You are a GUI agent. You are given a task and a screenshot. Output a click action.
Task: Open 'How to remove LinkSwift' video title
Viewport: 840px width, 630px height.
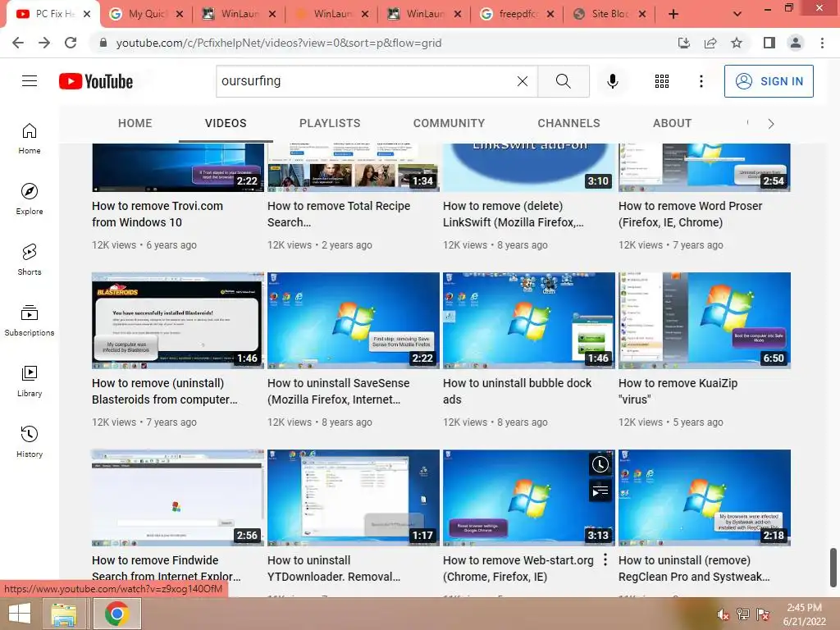(x=514, y=214)
